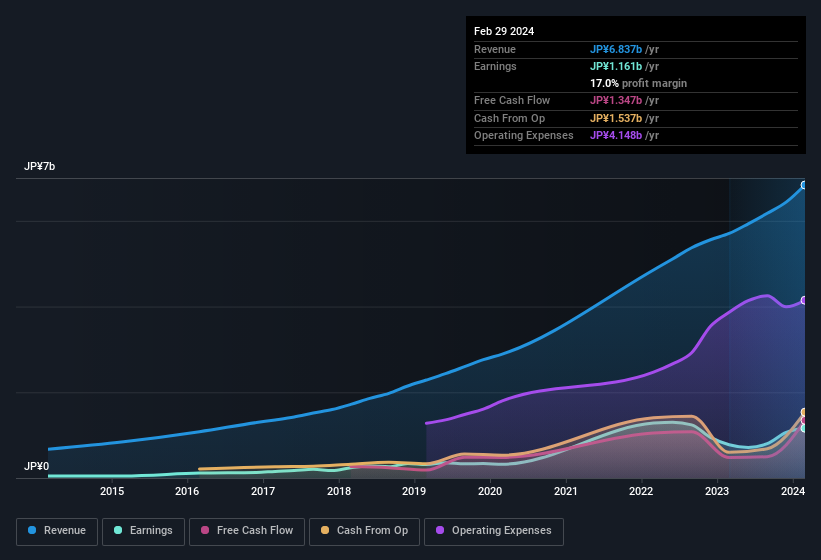821x560 pixels.
Task: Click the JP¥7b y-axis label
Action: coord(40,167)
